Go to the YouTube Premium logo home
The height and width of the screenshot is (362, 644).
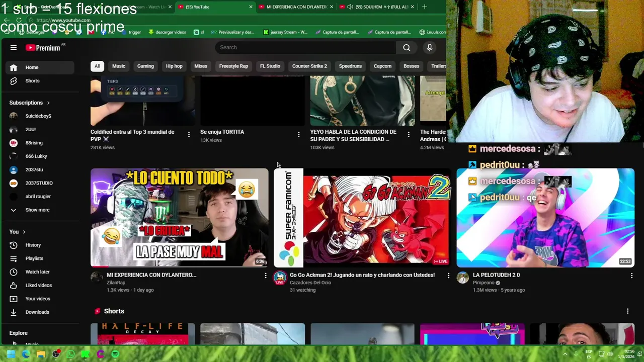(43, 48)
